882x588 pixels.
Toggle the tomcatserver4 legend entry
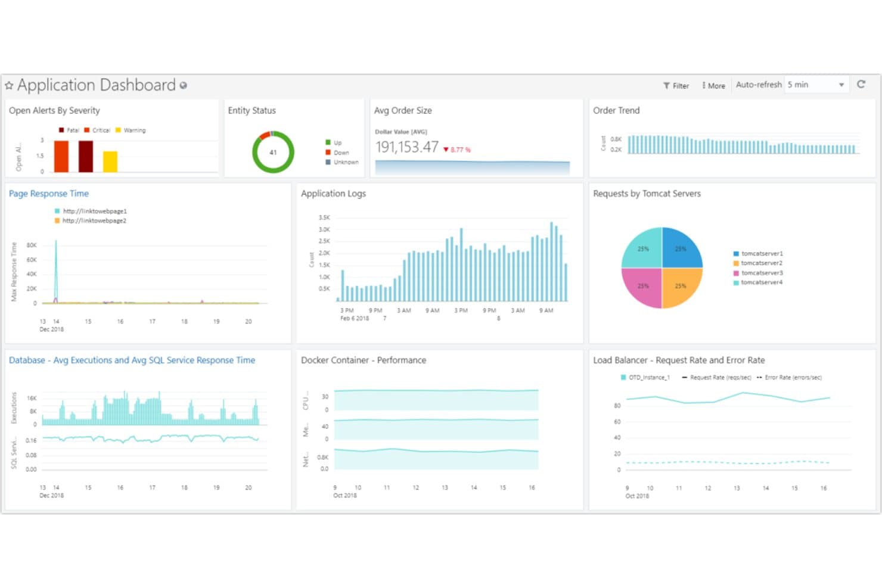point(758,282)
